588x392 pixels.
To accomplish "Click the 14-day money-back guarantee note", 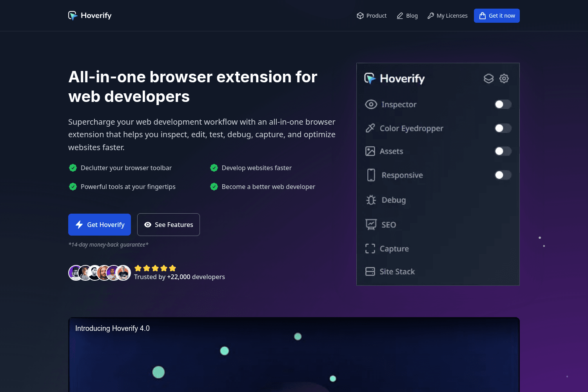I will tap(108, 245).
